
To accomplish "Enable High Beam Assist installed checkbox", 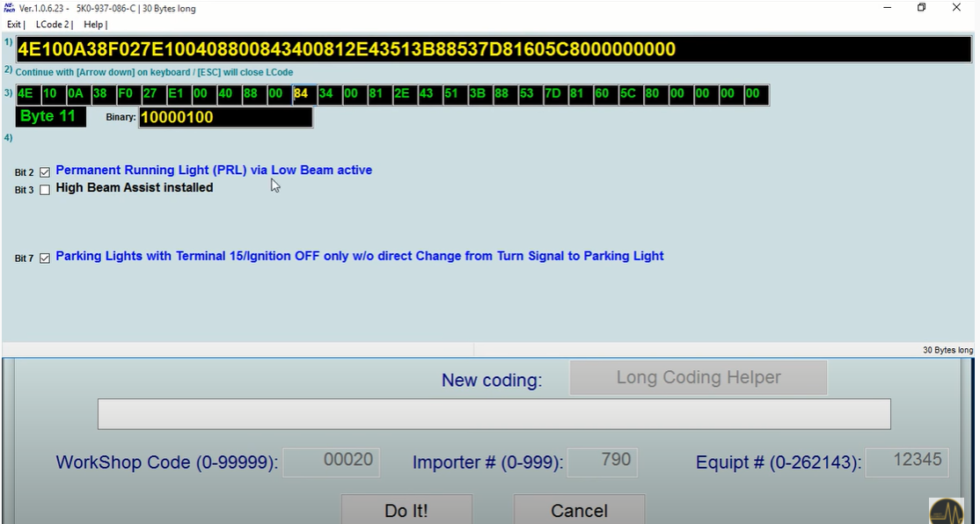I will point(45,189).
